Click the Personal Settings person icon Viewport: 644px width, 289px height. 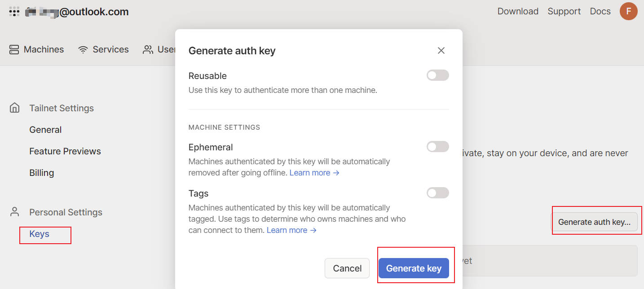(15, 212)
